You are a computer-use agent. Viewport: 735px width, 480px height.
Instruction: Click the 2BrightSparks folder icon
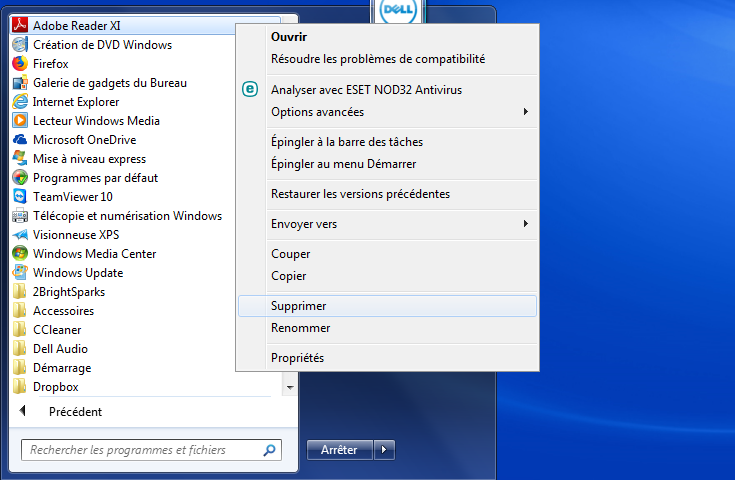(20, 292)
